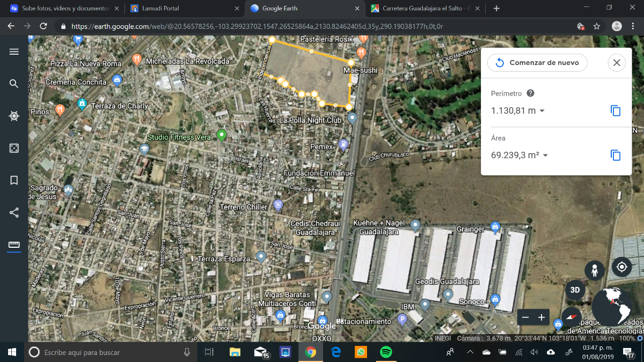The image size is (644, 362).
Task: Show hidden system tray icons
Action: 470,352
